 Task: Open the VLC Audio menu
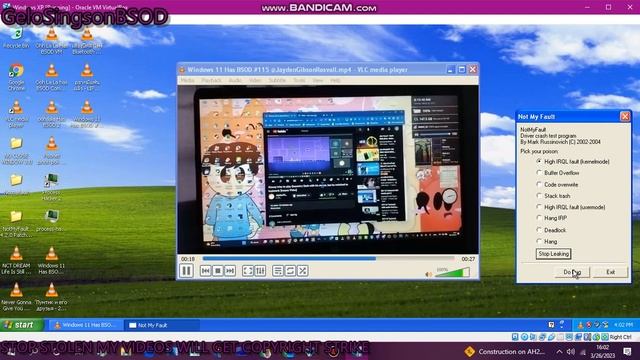(235, 80)
